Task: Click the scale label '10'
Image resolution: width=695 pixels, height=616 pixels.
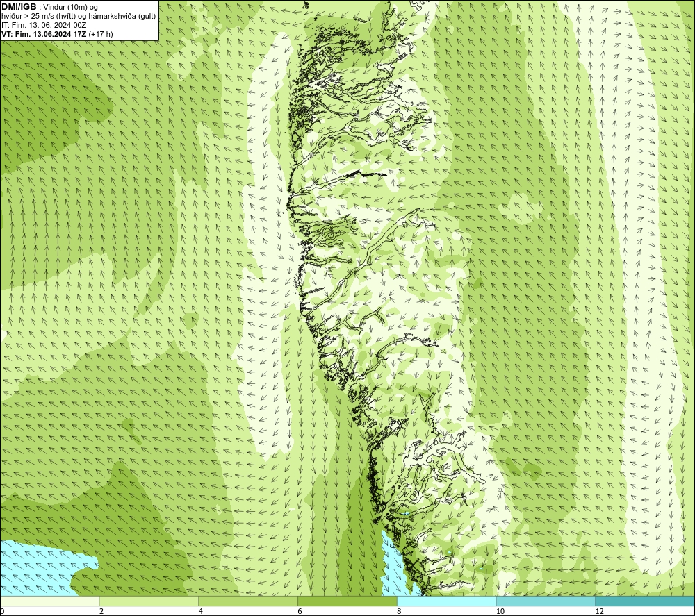Action: (x=500, y=611)
